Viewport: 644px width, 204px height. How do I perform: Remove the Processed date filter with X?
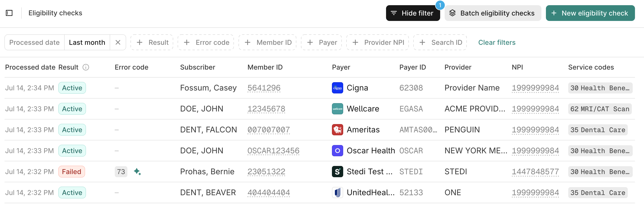(x=118, y=43)
